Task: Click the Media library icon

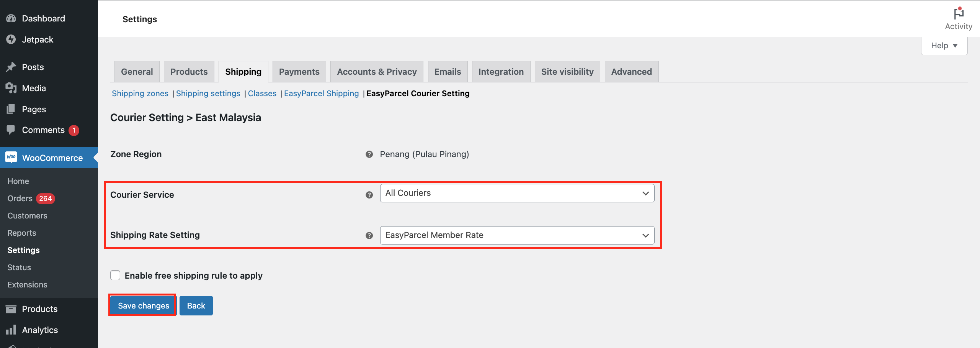Action: pyautogui.click(x=11, y=88)
